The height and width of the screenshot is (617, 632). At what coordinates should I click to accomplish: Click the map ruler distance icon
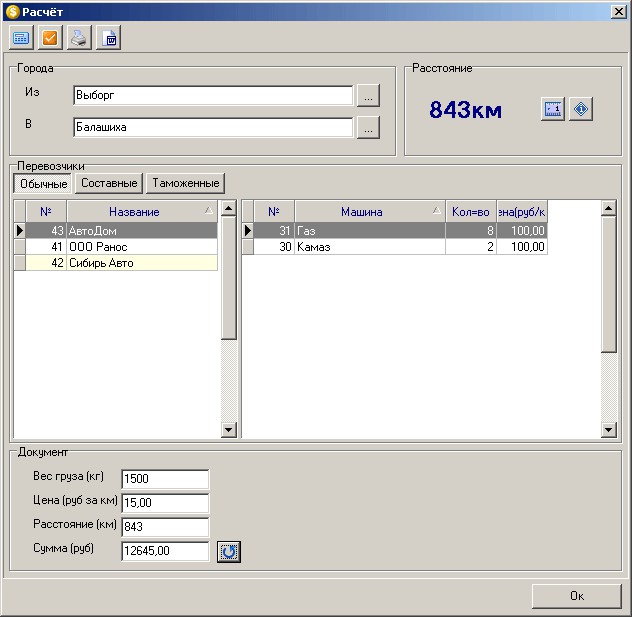552,109
